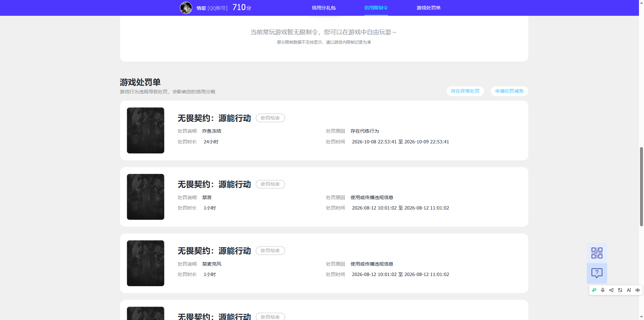
Task: Click game thumbnail of 炸鱼冻结 record
Action: 146,130
